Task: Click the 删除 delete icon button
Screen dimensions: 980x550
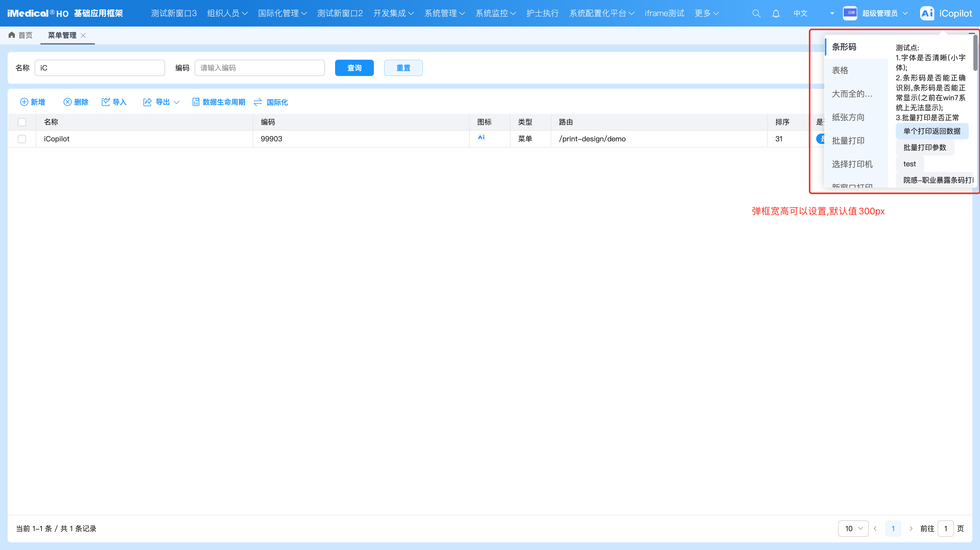Action: coord(67,102)
